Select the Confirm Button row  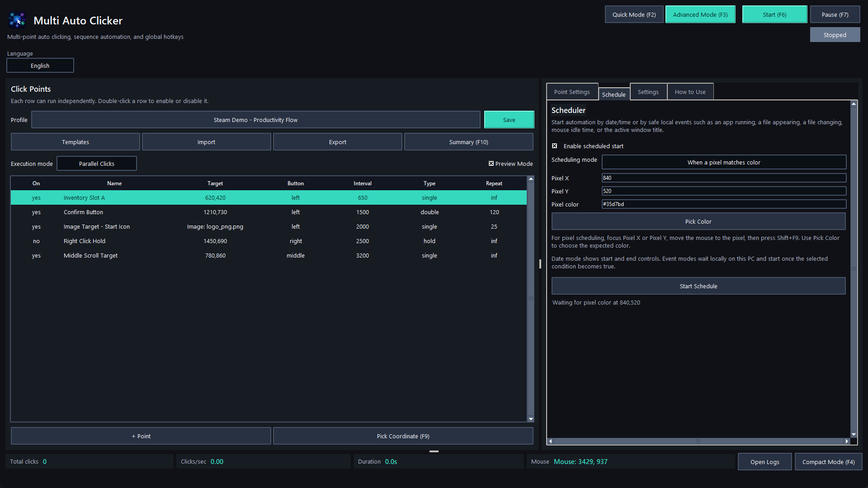point(269,212)
